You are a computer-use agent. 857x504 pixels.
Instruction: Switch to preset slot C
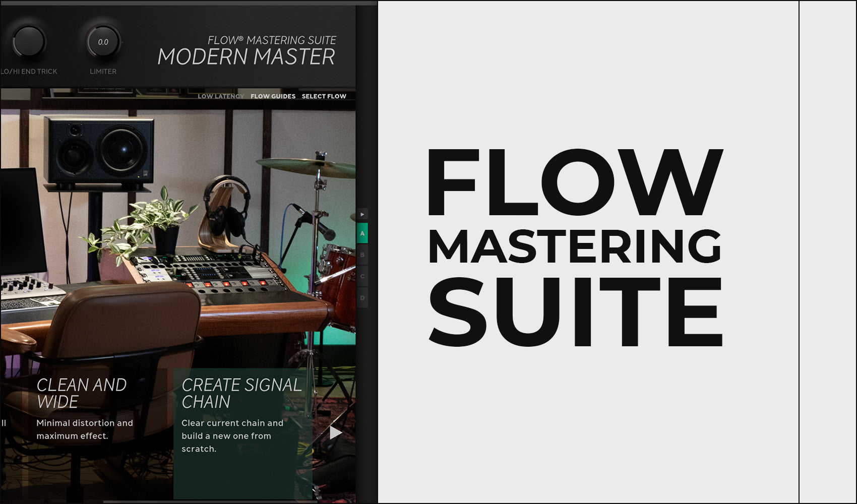click(362, 277)
